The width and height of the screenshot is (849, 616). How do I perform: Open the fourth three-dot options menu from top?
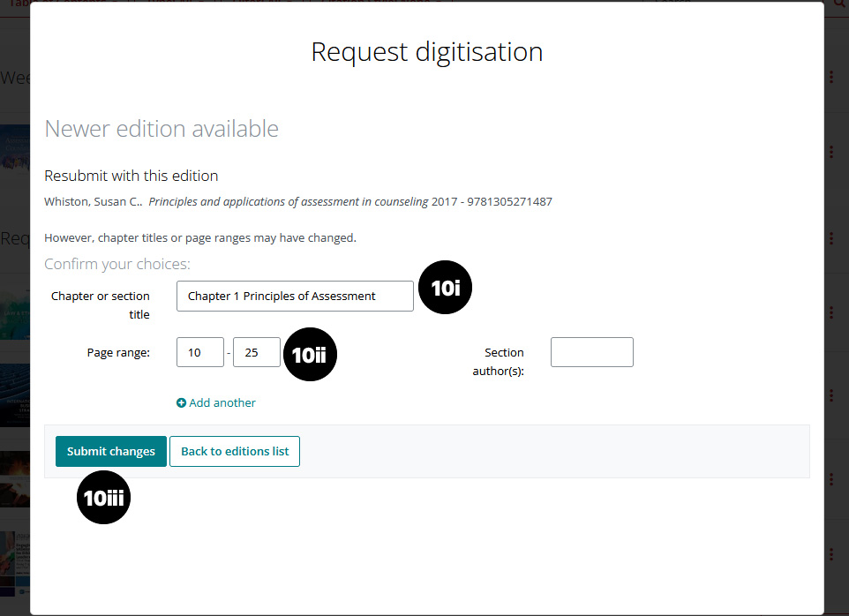click(x=831, y=312)
